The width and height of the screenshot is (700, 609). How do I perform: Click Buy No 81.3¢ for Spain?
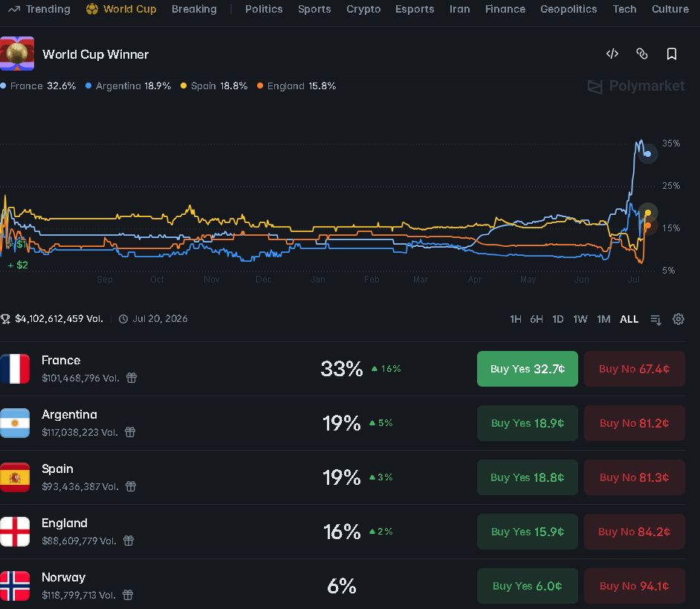point(635,477)
